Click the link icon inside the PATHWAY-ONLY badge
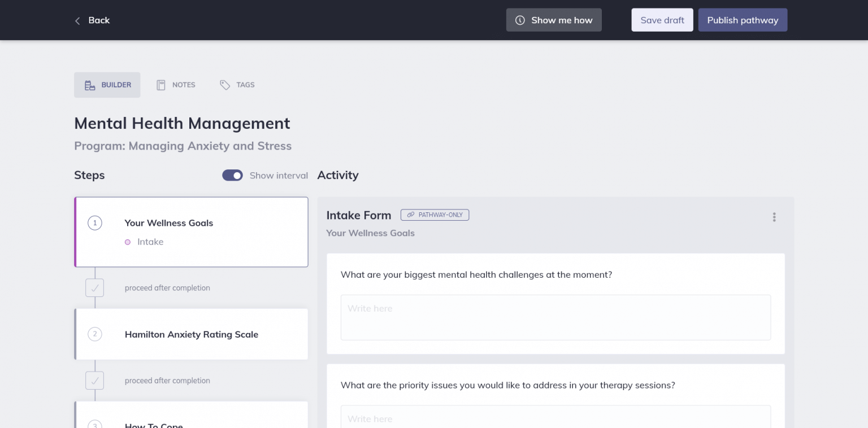Image resolution: width=868 pixels, height=428 pixels. (x=411, y=215)
